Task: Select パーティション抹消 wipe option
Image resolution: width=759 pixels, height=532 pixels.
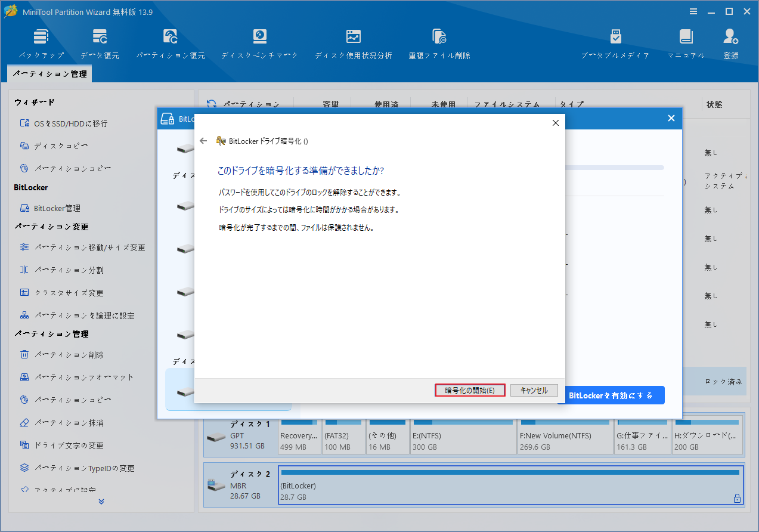Action: 62,423
